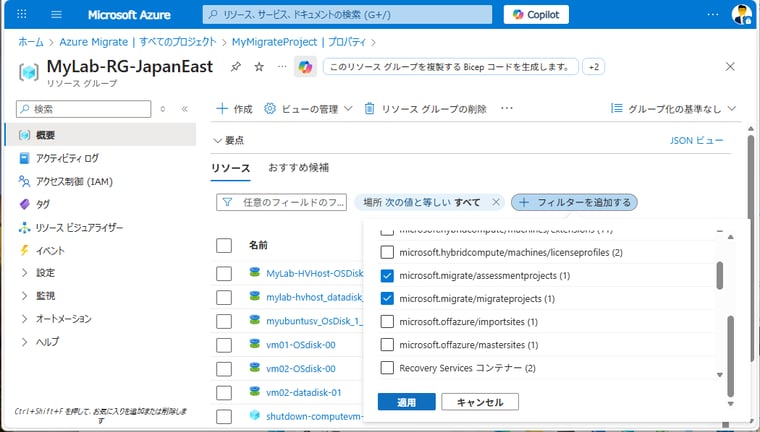Open the header ellipsis more options
Viewport: 760px width, 432px height.
pyautogui.click(x=713, y=14)
